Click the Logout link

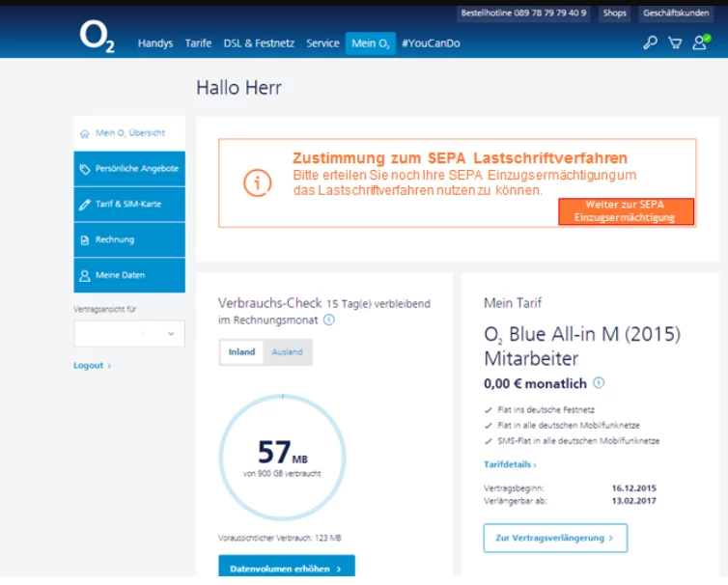pos(92,366)
